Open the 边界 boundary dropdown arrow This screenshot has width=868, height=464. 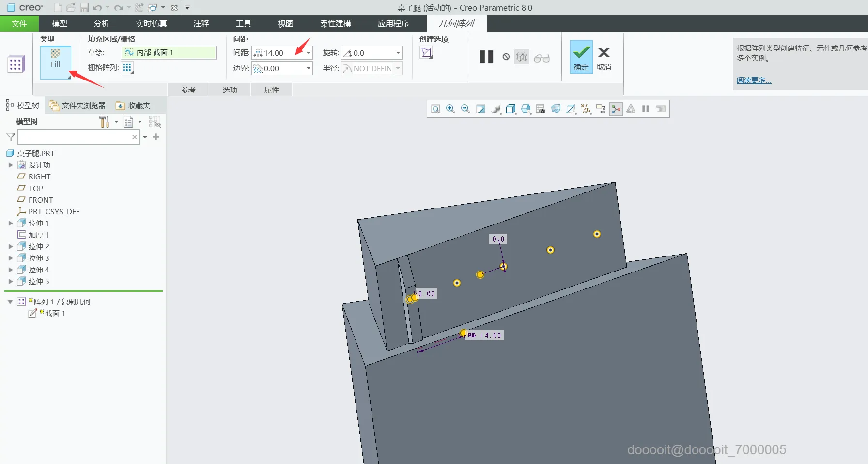[x=309, y=68]
